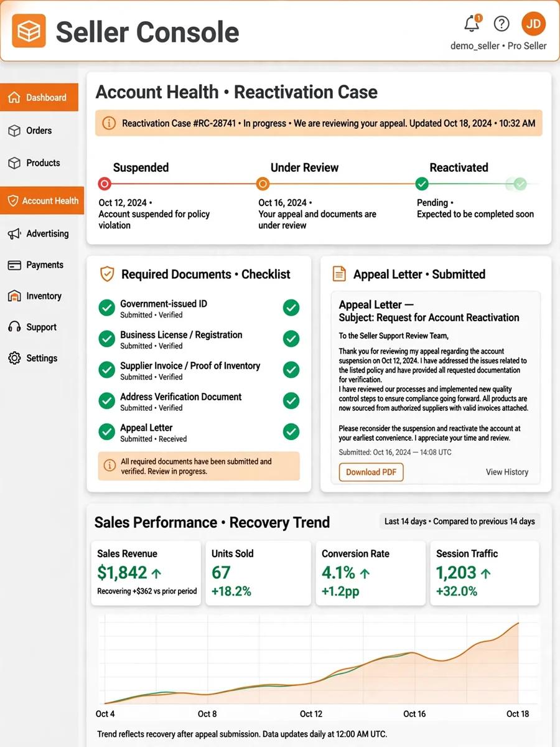Image resolution: width=560 pixels, height=747 pixels.
Task: Download the appeal letter PDF
Action: click(x=371, y=472)
